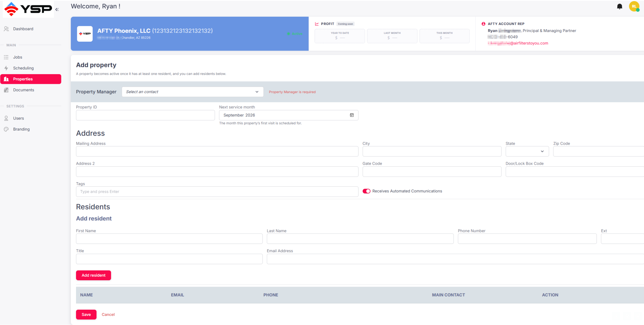The height and width of the screenshot is (325, 644).
Task: Click the AFTY Account Rep person icon
Action: click(x=483, y=24)
